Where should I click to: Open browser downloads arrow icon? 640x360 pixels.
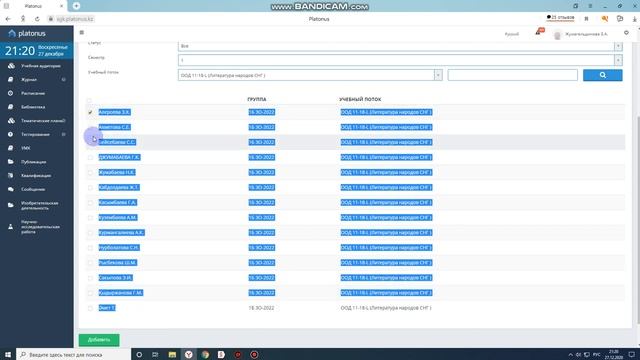point(635,19)
